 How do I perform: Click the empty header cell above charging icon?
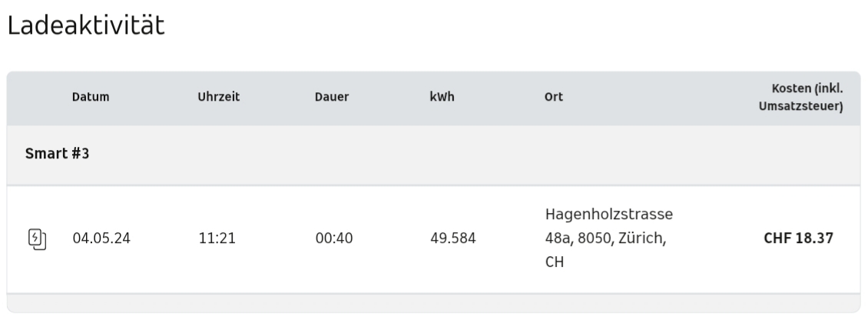[x=37, y=98]
